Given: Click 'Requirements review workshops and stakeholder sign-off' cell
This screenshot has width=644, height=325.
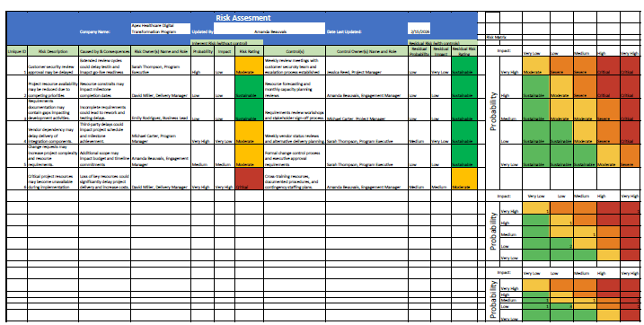Looking at the screenshot, I should [295, 110].
